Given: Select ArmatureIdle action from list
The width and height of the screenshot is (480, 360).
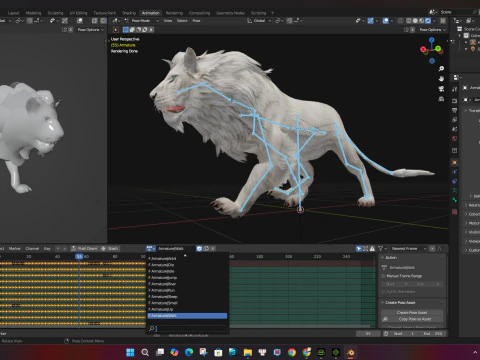Looking at the screenshot, I should tap(187, 271).
